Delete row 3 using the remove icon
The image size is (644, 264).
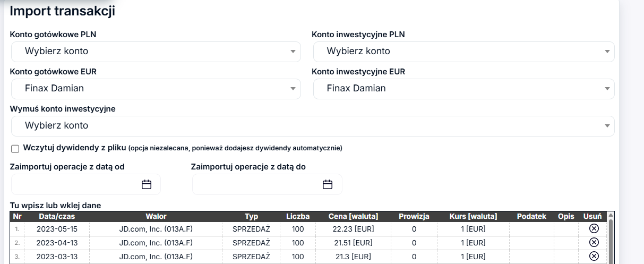[594, 256]
